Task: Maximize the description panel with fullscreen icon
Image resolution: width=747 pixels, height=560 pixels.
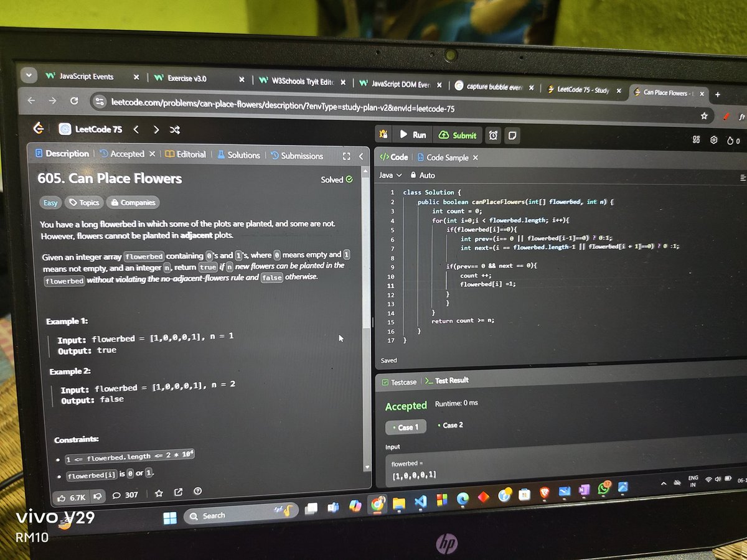Action: [347, 156]
